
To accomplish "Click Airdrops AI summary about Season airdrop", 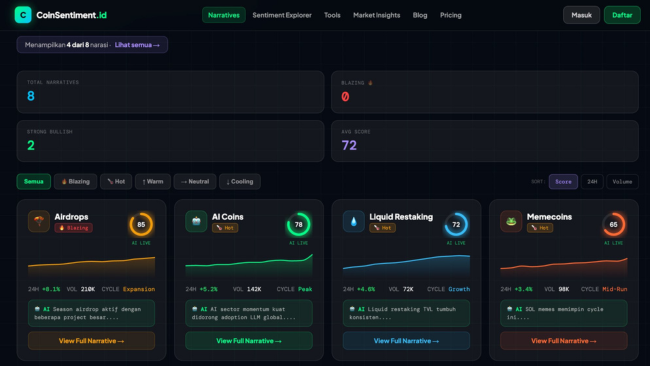I will pos(92,313).
